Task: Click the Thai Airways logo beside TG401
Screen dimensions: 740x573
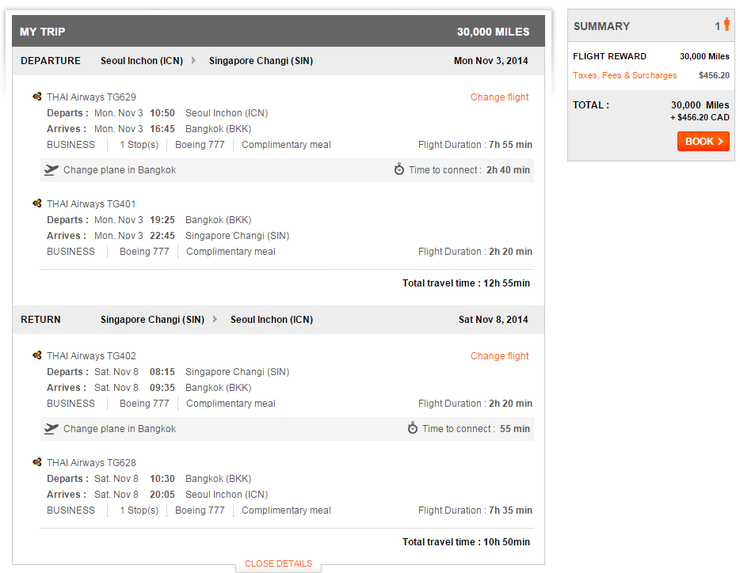Action: click(x=37, y=204)
